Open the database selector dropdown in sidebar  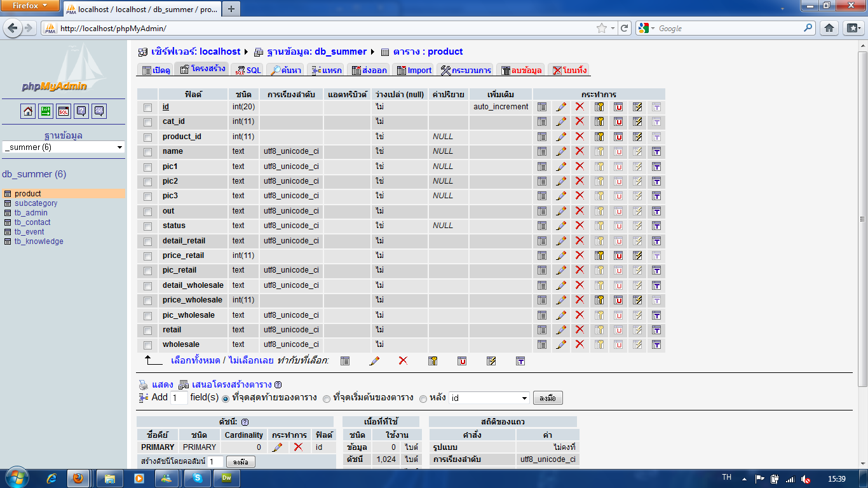point(64,147)
